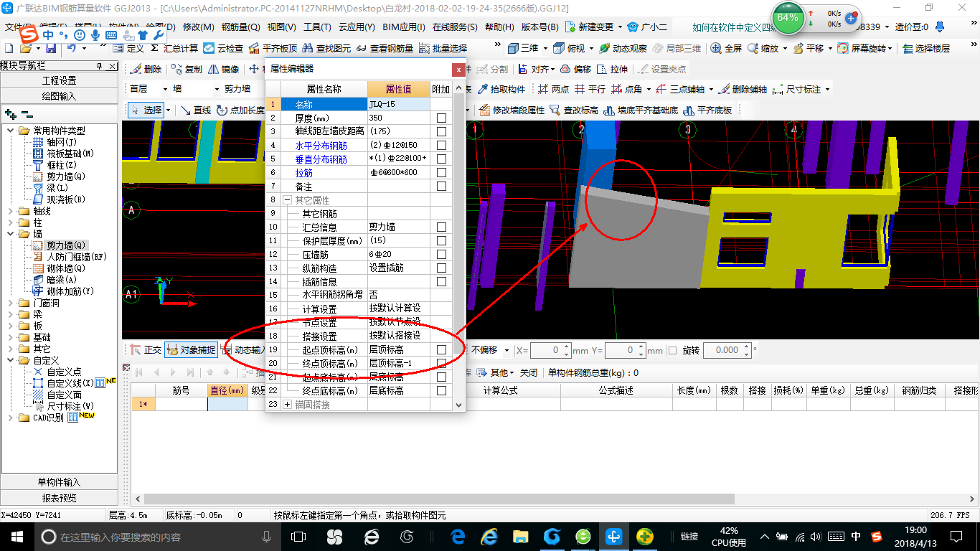
Task: Check 附加 box for 垂直分布钢筋 row
Action: [441, 159]
